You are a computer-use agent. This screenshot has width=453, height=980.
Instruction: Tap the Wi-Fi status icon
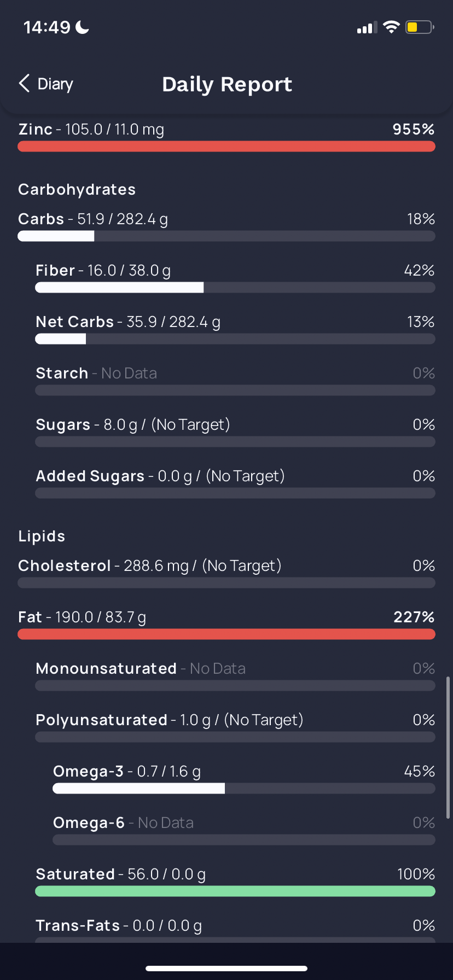pos(391,27)
